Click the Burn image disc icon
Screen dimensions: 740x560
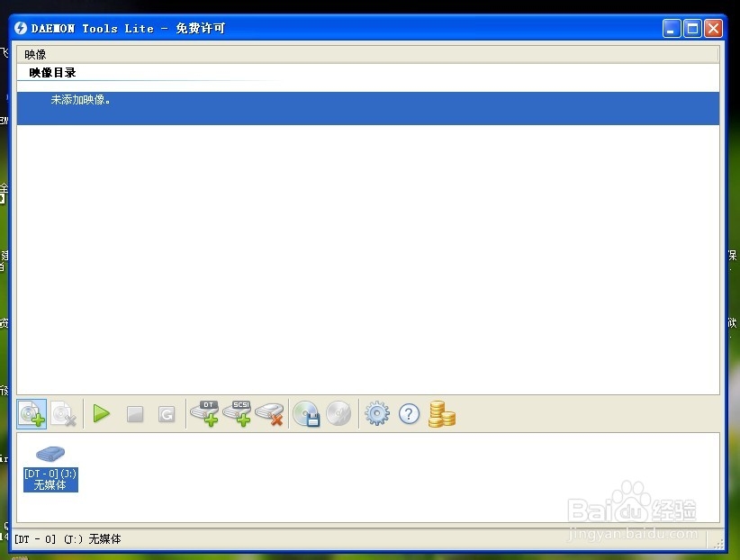(338, 413)
